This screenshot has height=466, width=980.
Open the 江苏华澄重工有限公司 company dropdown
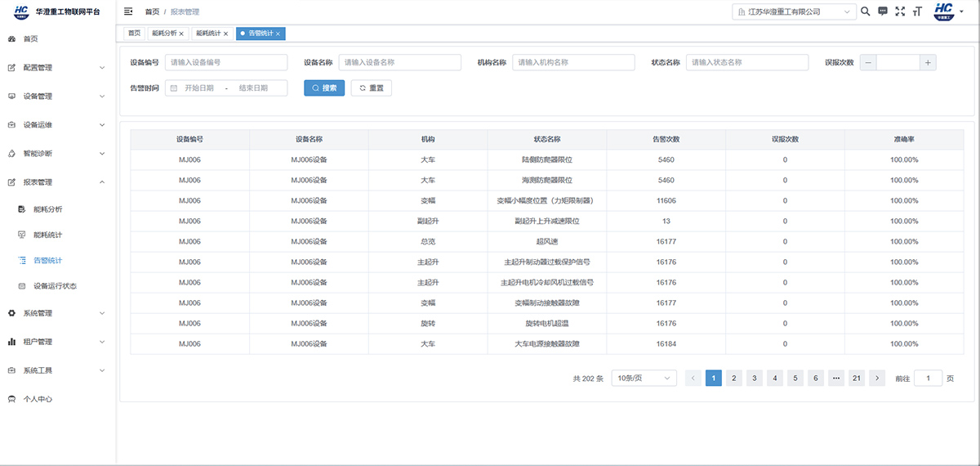[793, 11]
